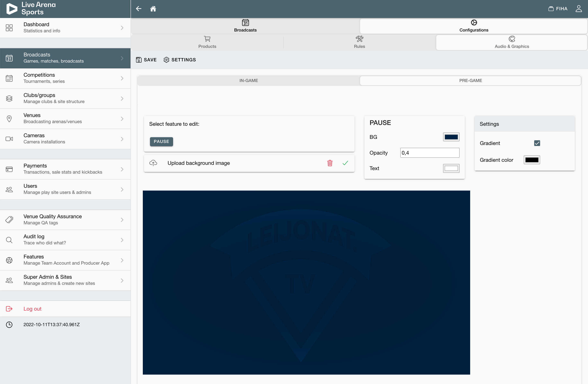Click the Clubs/groups layers icon

point(9,99)
